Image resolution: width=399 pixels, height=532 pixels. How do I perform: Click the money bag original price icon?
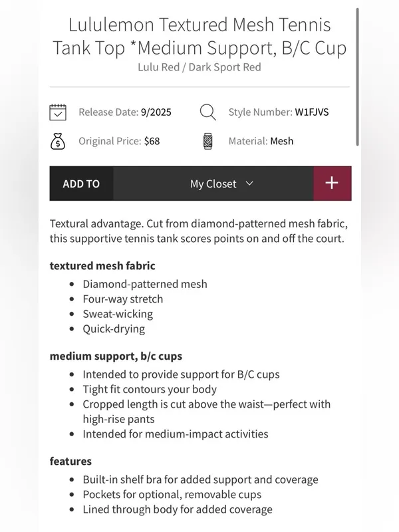(58, 141)
